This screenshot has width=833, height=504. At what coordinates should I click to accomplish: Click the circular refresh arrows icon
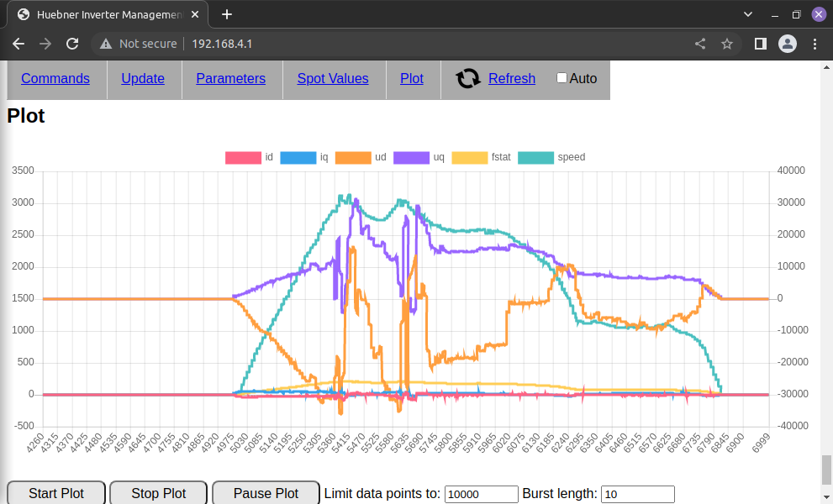tap(467, 79)
